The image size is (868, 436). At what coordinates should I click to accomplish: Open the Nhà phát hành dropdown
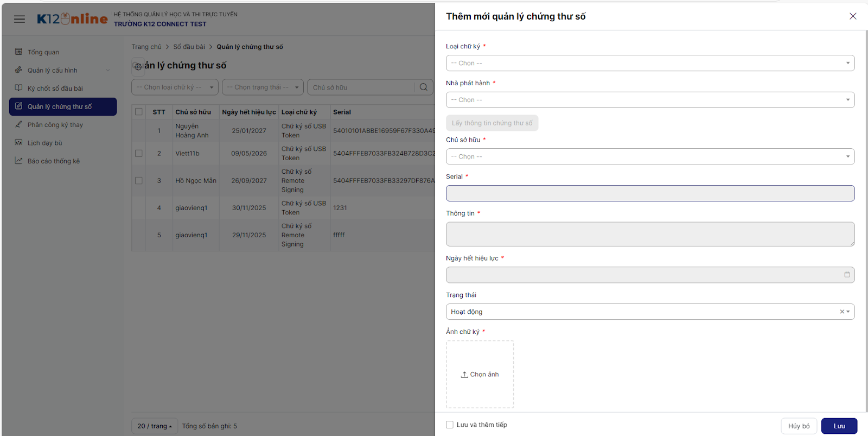(650, 100)
